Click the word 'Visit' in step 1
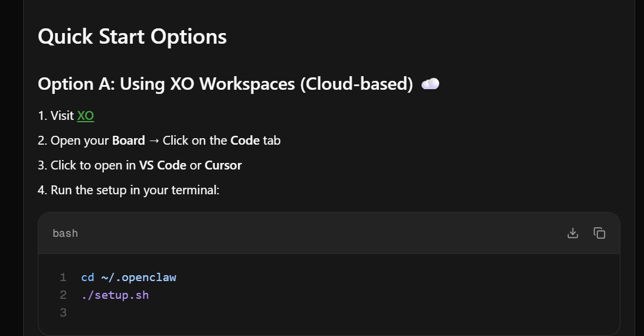This screenshot has width=644, height=336. pyautogui.click(x=62, y=116)
